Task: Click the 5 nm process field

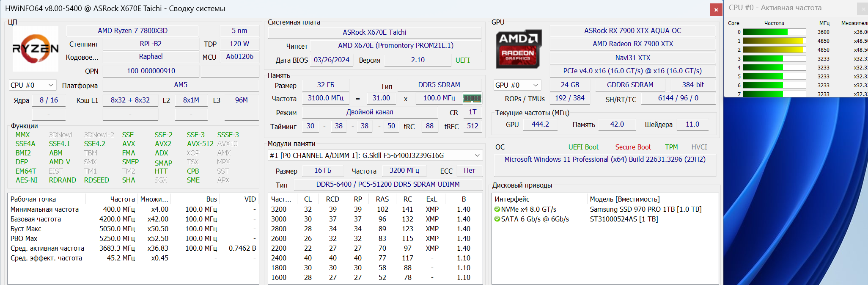Action: [239, 30]
